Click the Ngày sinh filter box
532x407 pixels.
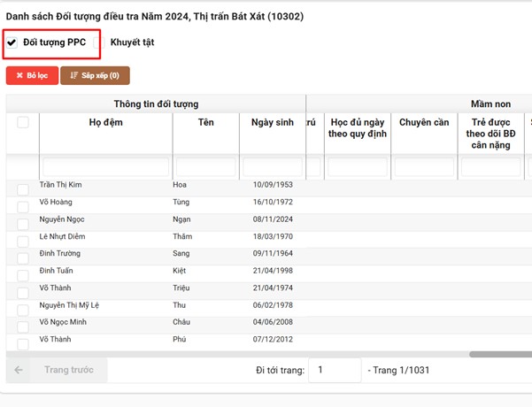tap(273, 166)
